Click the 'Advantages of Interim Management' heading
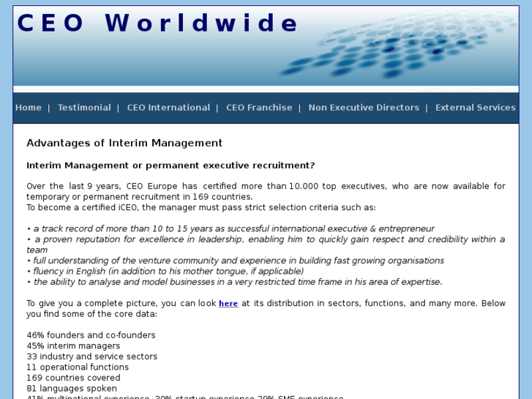The height and width of the screenshot is (399, 532). pyautogui.click(x=124, y=143)
